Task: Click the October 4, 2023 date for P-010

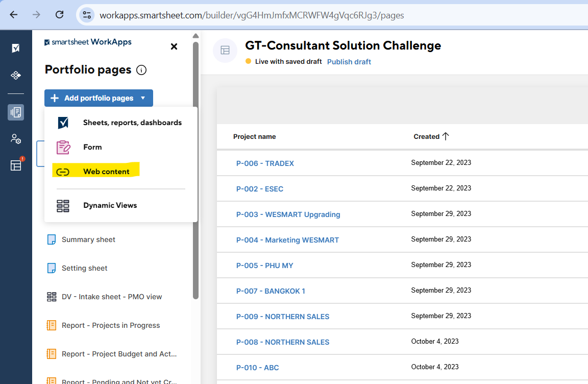Action: point(435,367)
